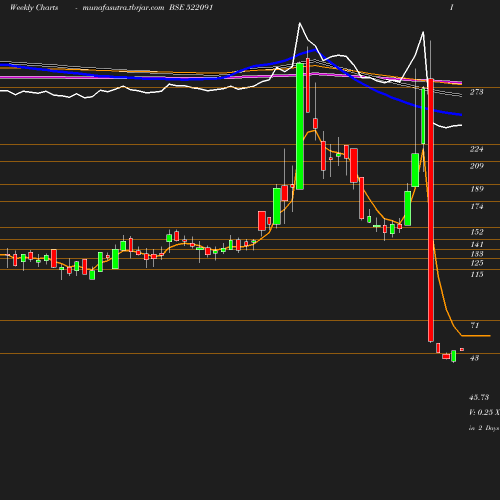Select the 48 price level label
The image size is (500, 500).
(x=474, y=358)
